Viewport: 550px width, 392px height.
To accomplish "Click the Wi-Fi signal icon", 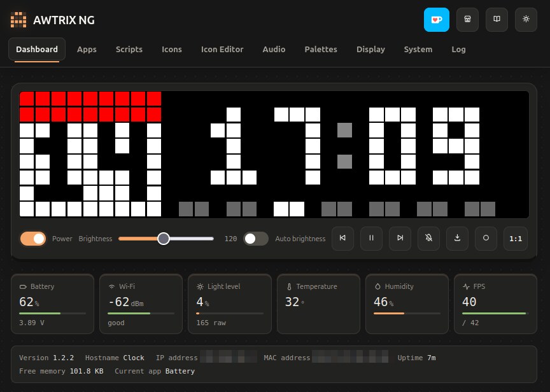I will [111, 287].
